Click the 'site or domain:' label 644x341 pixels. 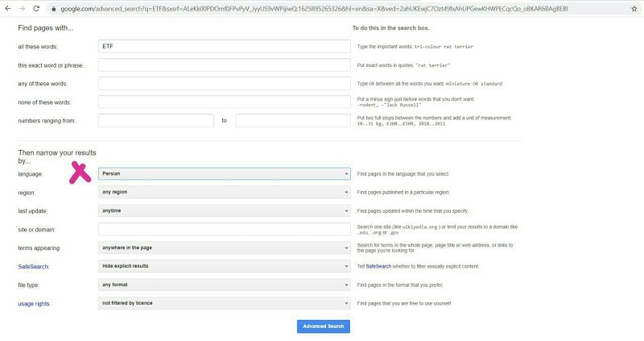[36, 230]
